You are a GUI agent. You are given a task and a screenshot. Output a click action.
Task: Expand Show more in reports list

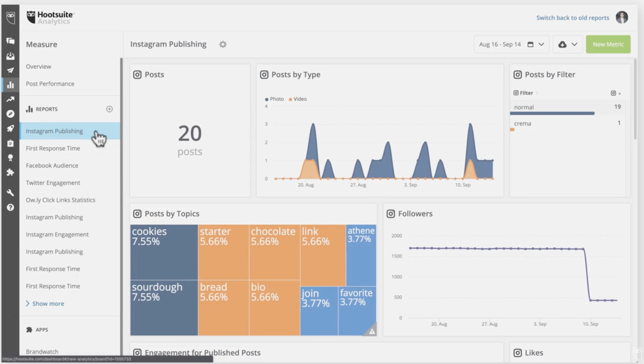(48, 304)
